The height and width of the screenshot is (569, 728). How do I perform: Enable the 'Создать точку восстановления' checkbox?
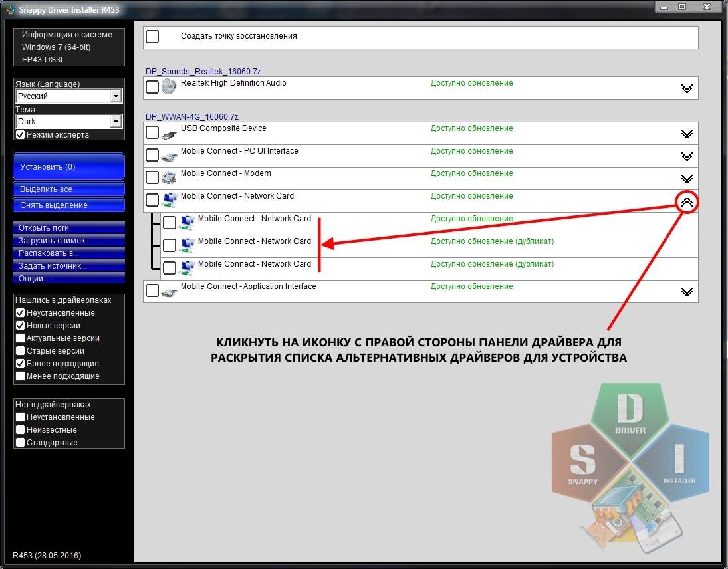(x=152, y=36)
